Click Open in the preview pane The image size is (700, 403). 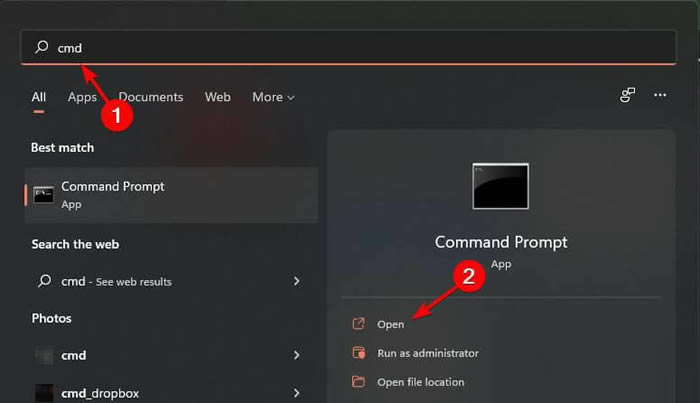point(391,324)
